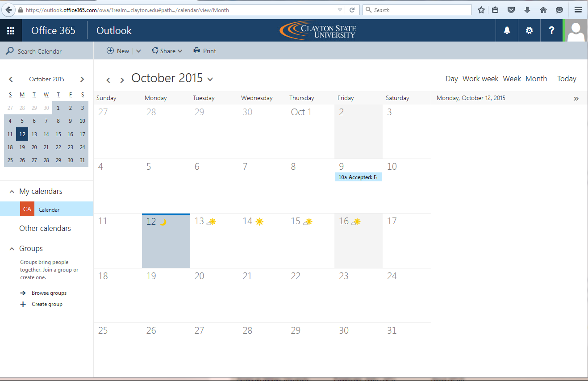Collapse the day details pane with double chevron
Image resolution: width=588 pixels, height=381 pixels.
pyautogui.click(x=576, y=99)
